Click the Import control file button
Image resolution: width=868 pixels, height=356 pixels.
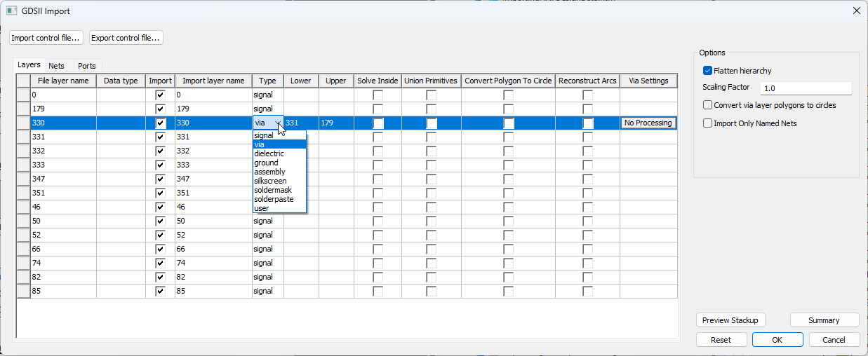click(x=46, y=38)
